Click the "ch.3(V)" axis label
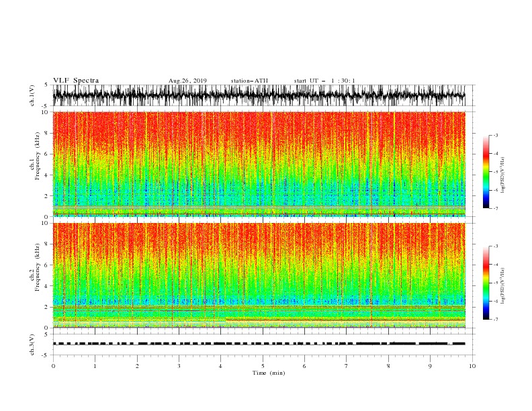Screen dimensions: 532x411 point(32,345)
